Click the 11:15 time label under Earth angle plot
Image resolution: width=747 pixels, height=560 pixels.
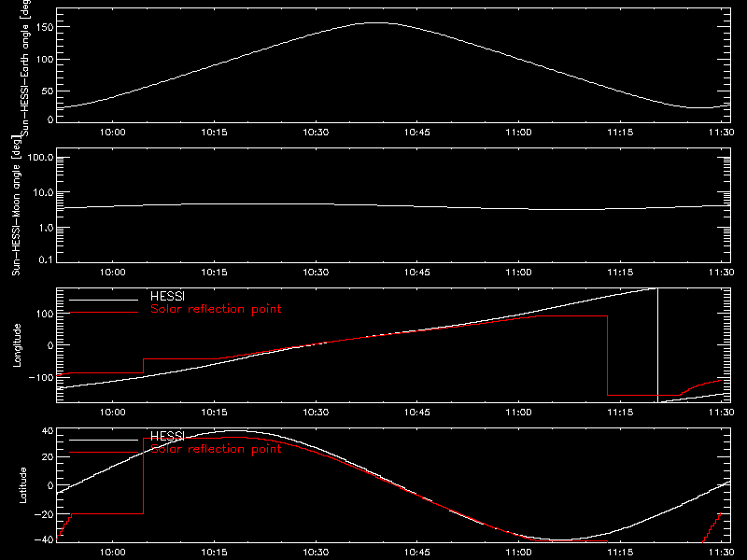click(620, 133)
